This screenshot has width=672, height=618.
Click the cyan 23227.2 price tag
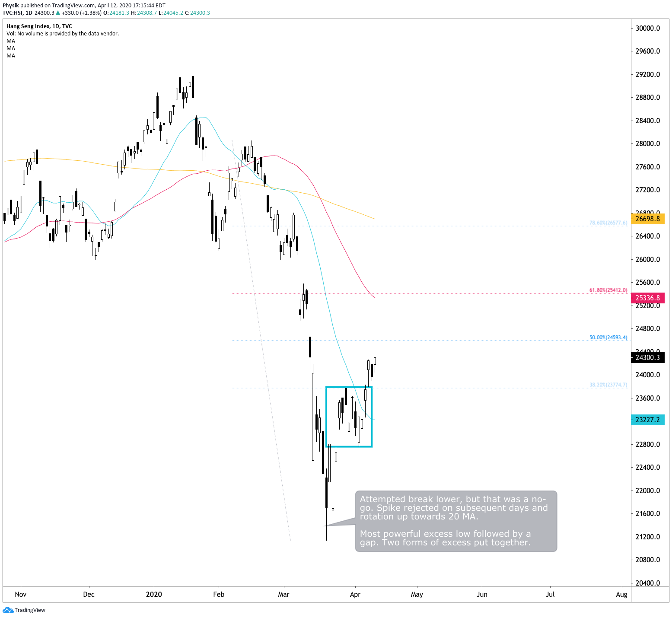point(648,420)
